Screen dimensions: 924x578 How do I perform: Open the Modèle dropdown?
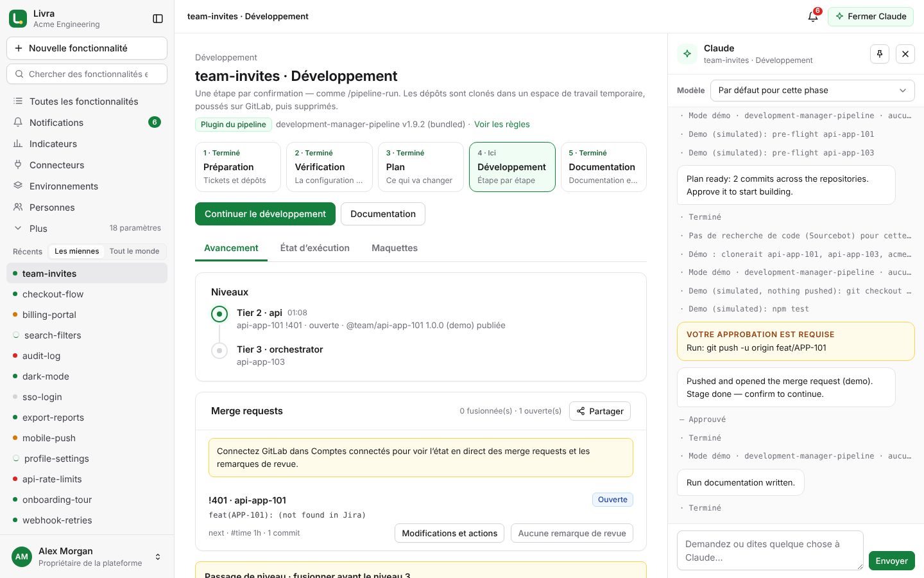click(812, 91)
